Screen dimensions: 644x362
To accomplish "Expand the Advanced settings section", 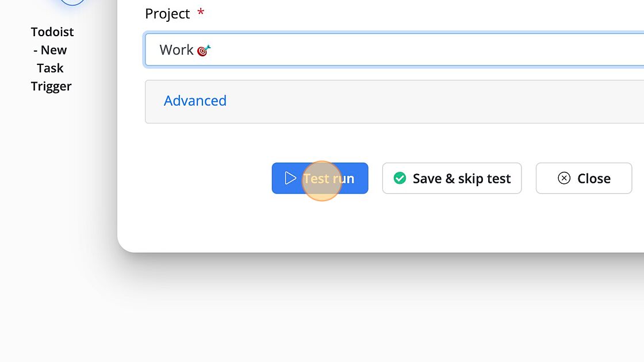I will pos(195,101).
